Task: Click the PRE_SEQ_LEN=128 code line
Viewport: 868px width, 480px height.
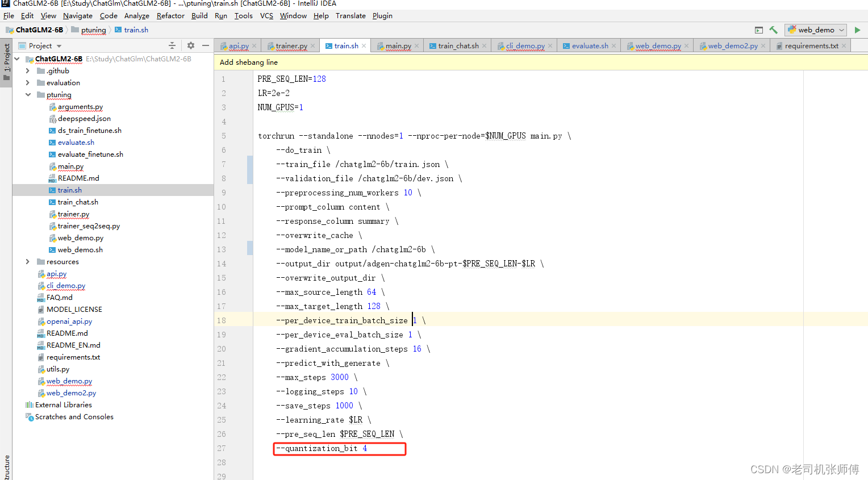Action: click(292, 79)
